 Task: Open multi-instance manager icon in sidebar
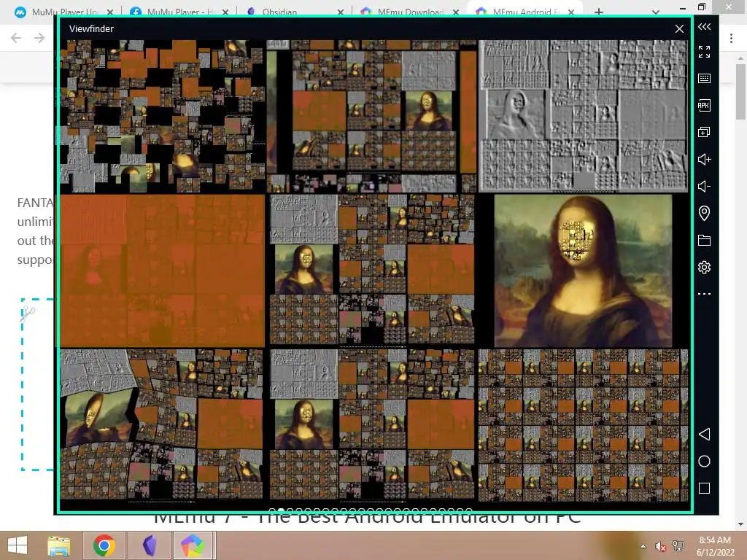704,132
